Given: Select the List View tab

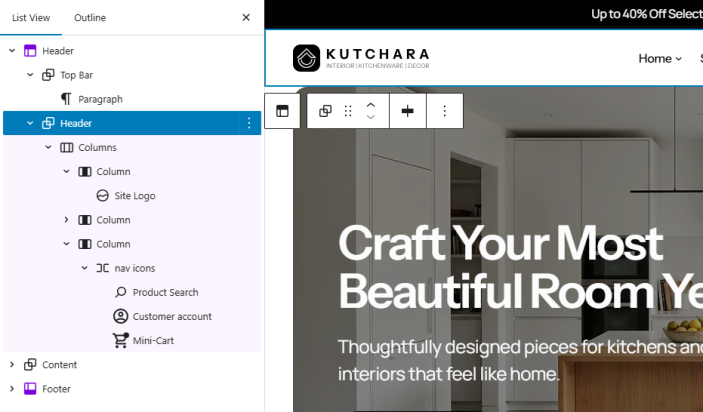Looking at the screenshot, I should click(31, 17).
